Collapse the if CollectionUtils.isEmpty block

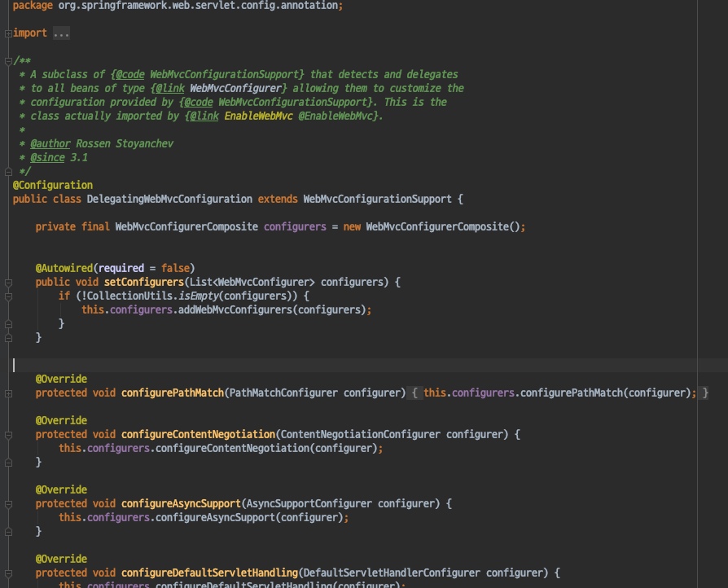[8, 296]
